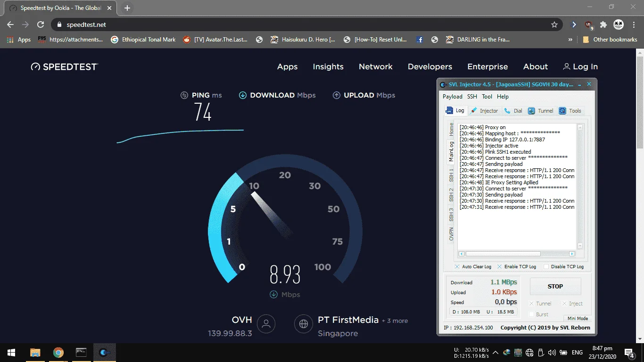Screen dimensions: 644x362
Task: Click the log horizontal scrollbar
Action: point(517,254)
